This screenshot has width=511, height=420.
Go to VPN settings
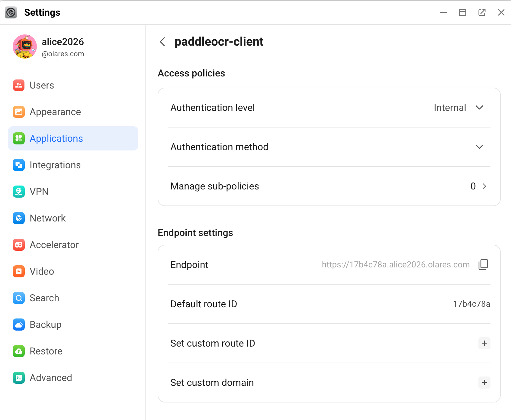point(73,192)
